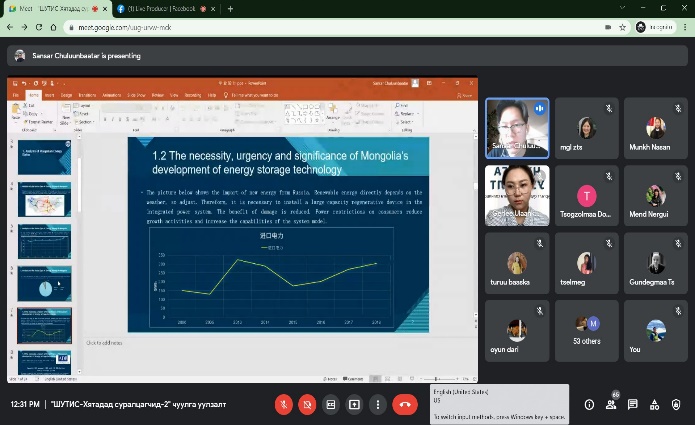Toggle captions button in Meet toolbar
Screen dimensions: 695x425
coord(331,404)
